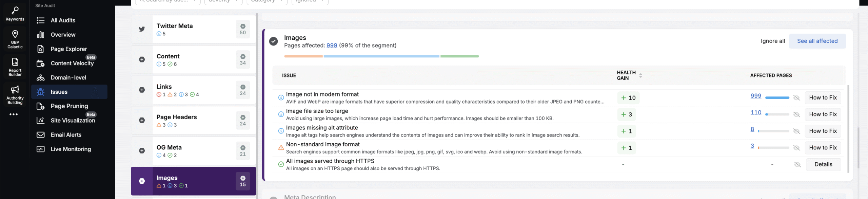Image resolution: width=868 pixels, height=199 pixels.
Task: Open the Keywords tool icon
Action: pyautogui.click(x=15, y=11)
